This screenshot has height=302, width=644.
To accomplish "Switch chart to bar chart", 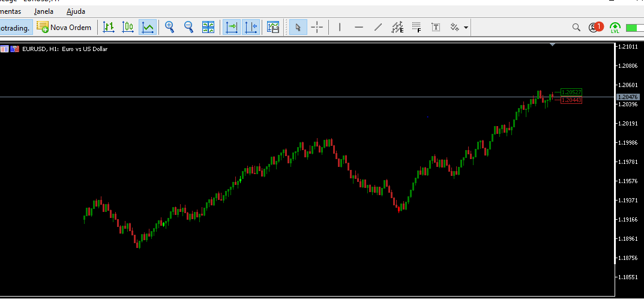I will point(109,28).
